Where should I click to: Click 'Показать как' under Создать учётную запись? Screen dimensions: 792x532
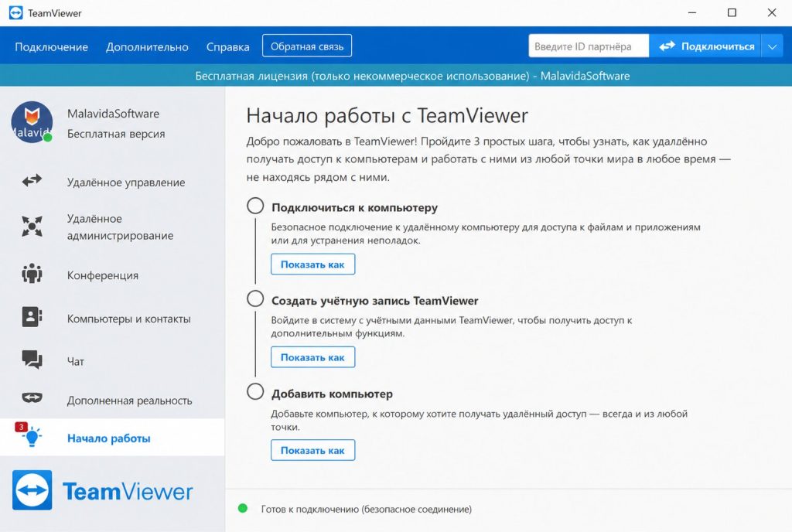coord(312,357)
